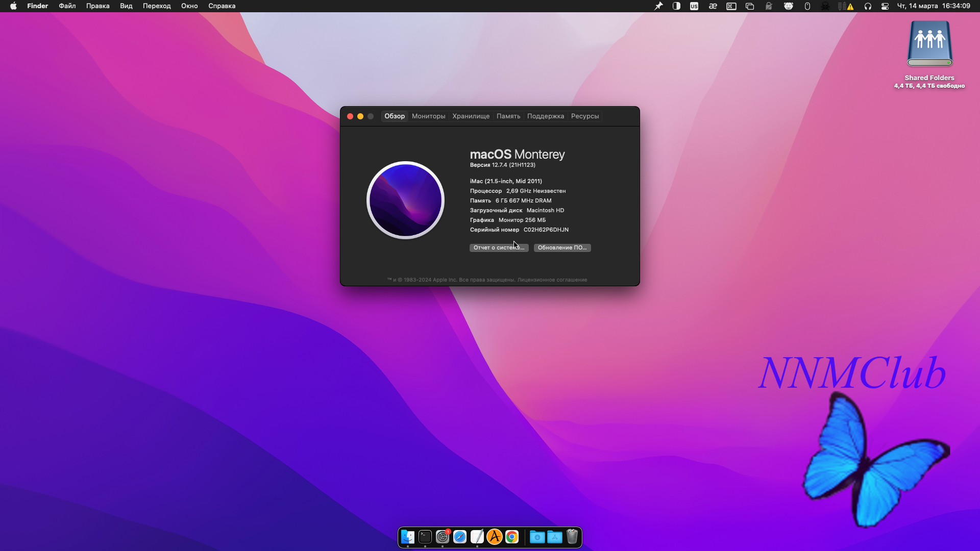Click the headphones icon in menu bar
The height and width of the screenshot is (551, 980).
(x=868, y=6)
